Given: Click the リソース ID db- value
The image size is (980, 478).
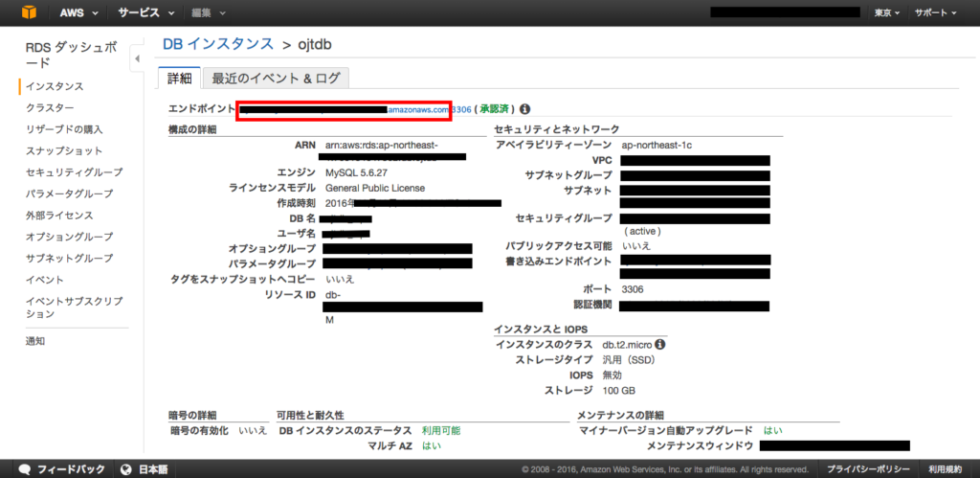Looking at the screenshot, I should tap(333, 294).
